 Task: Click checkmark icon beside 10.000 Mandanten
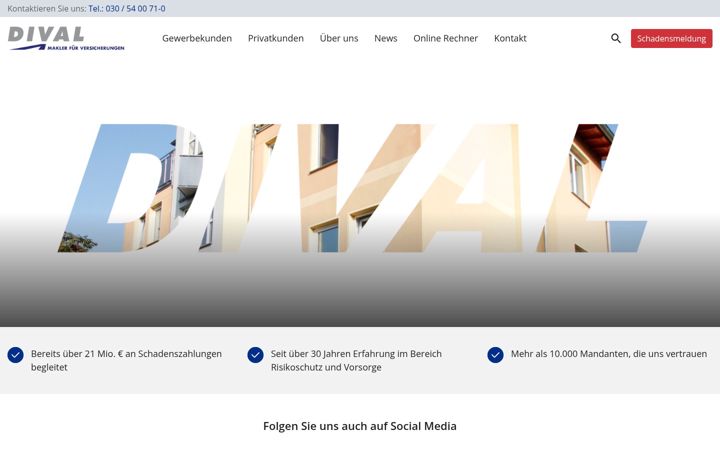click(x=495, y=355)
